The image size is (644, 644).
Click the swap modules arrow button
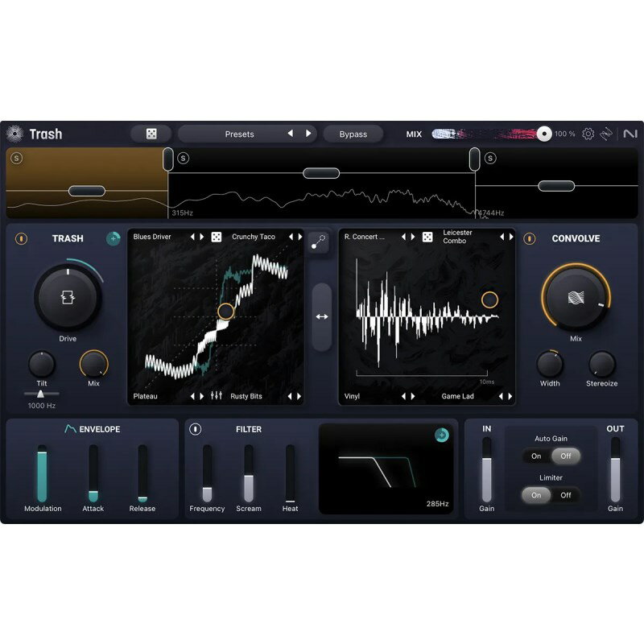322,316
